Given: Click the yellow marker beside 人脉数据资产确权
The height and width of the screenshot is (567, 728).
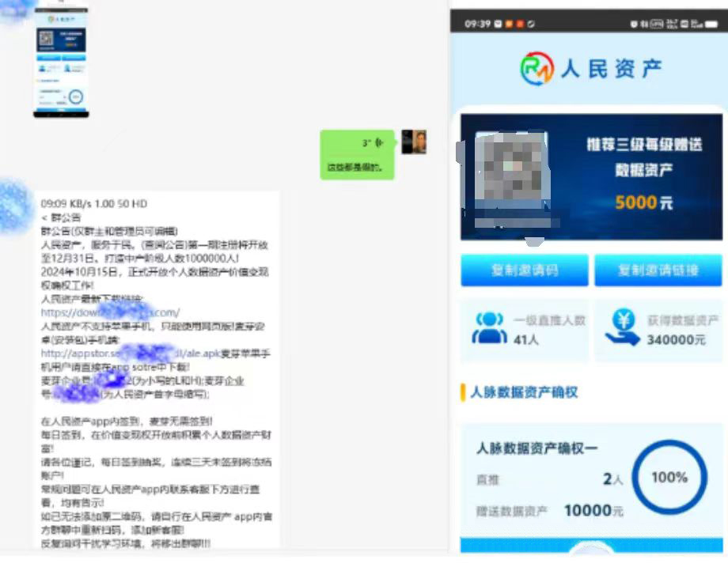Looking at the screenshot, I should coord(463,392).
